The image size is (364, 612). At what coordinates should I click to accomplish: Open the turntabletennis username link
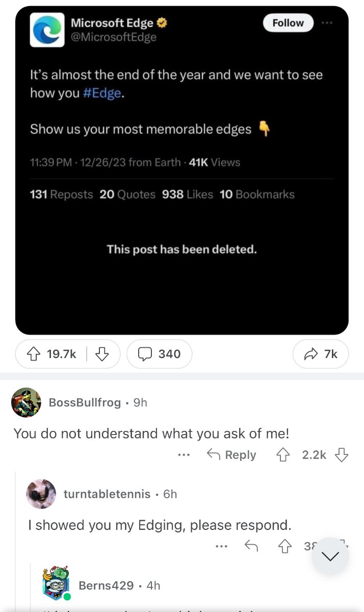click(x=107, y=494)
